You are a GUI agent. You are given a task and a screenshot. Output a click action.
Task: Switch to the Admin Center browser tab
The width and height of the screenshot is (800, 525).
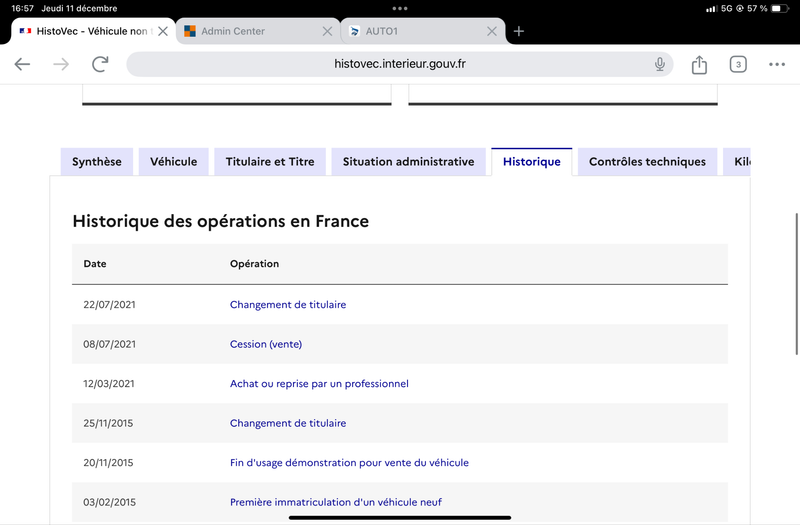240,31
